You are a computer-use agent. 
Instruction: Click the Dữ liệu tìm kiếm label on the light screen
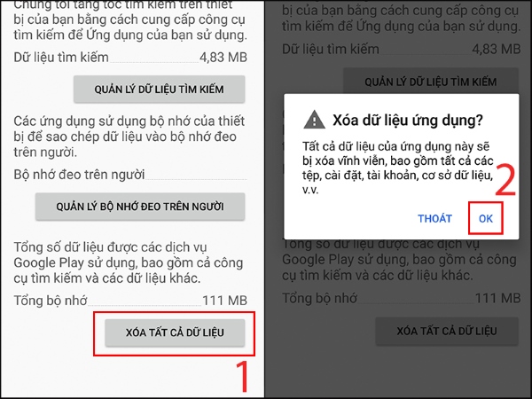tap(61, 57)
